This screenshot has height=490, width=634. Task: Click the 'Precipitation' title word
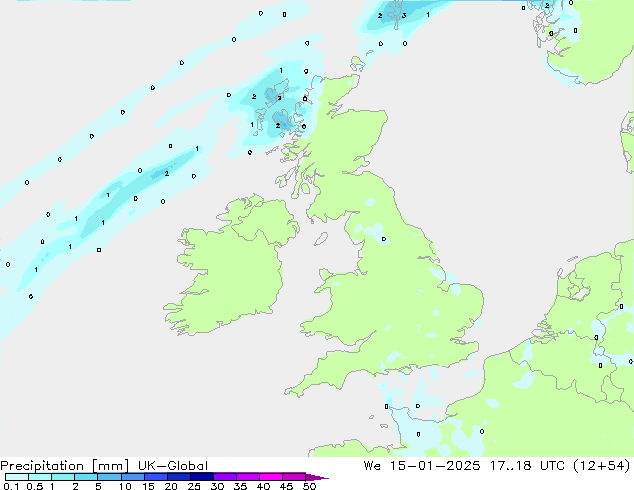[x=42, y=466]
